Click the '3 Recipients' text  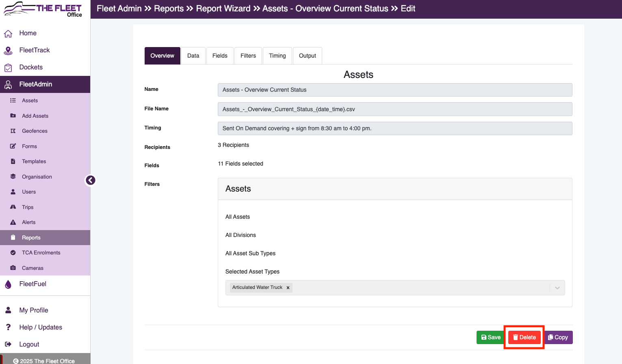[x=234, y=145]
